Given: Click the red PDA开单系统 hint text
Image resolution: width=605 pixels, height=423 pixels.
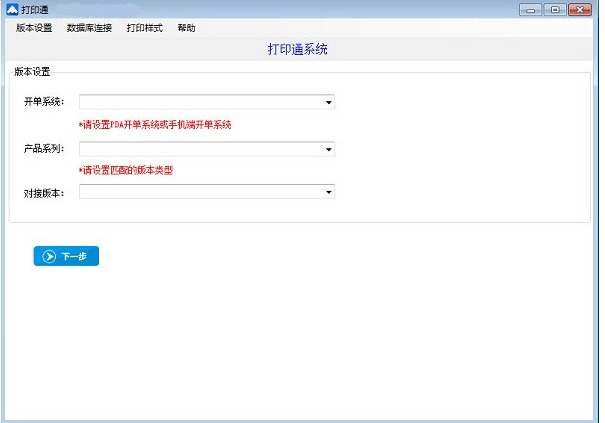Looking at the screenshot, I should (x=155, y=125).
